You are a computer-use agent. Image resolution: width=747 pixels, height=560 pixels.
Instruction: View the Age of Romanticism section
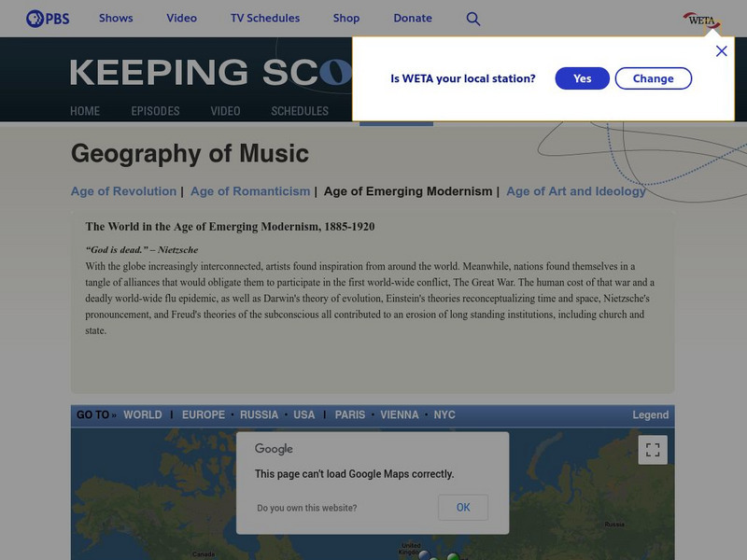tap(250, 191)
